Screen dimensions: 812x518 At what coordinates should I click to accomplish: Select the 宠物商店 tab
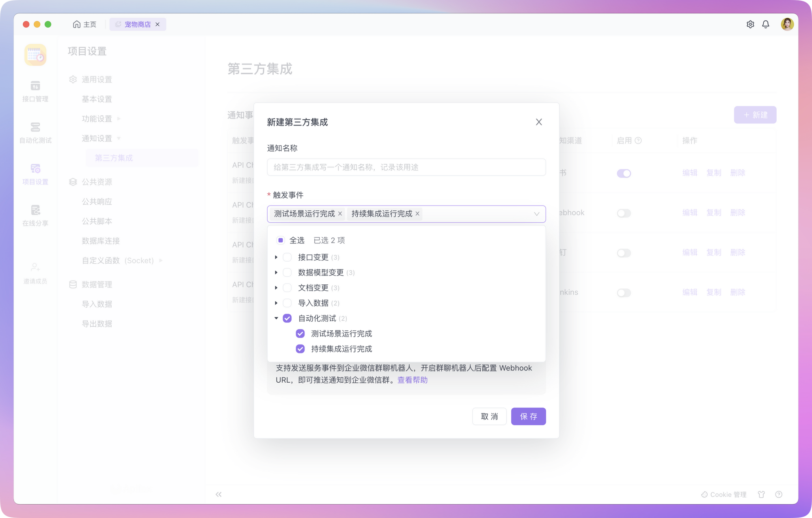[x=137, y=24]
